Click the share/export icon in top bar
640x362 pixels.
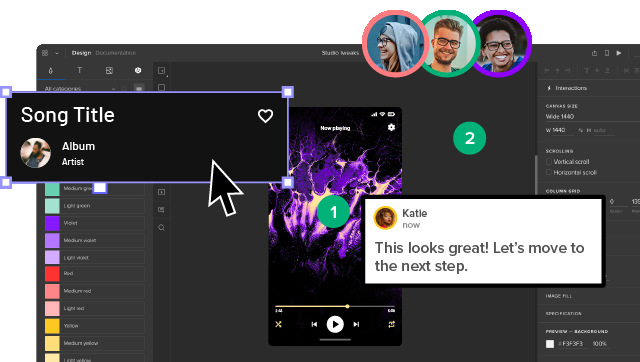click(x=594, y=53)
